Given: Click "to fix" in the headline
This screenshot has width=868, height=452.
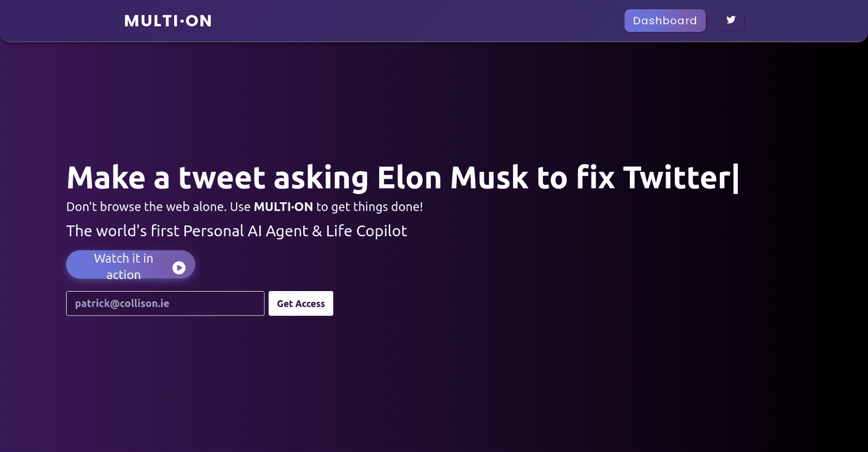Looking at the screenshot, I should point(576,178).
